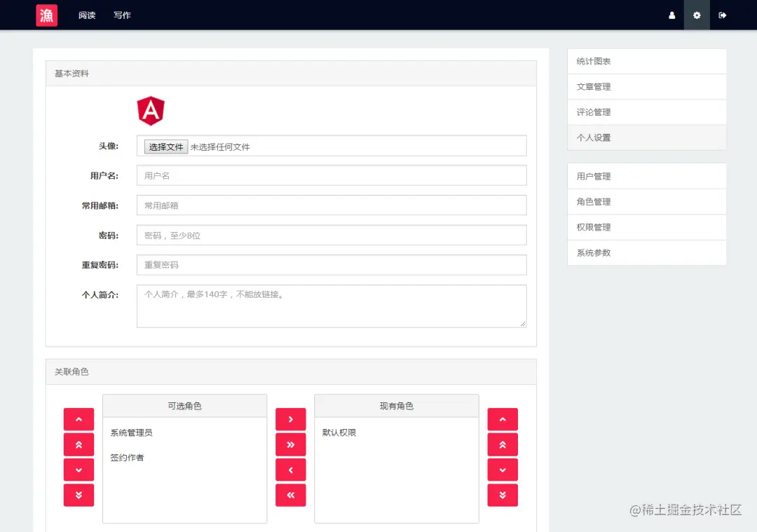Image resolution: width=757 pixels, height=532 pixels.
Task: Click into the 个人简介 textarea
Action: click(332, 306)
